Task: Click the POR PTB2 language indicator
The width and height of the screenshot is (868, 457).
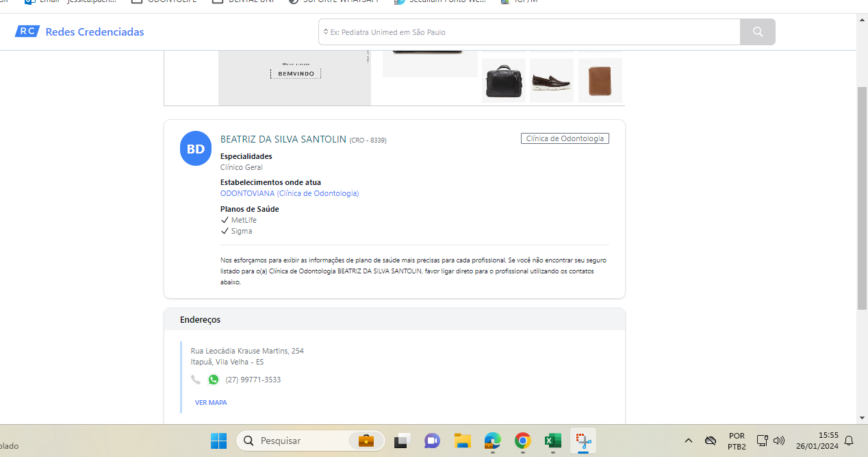Action: point(737,441)
